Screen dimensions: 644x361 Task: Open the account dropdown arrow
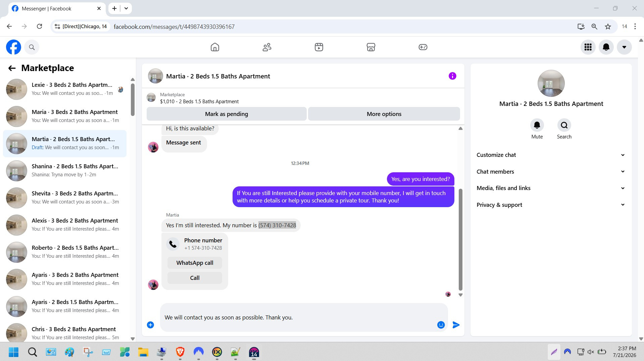(x=624, y=47)
